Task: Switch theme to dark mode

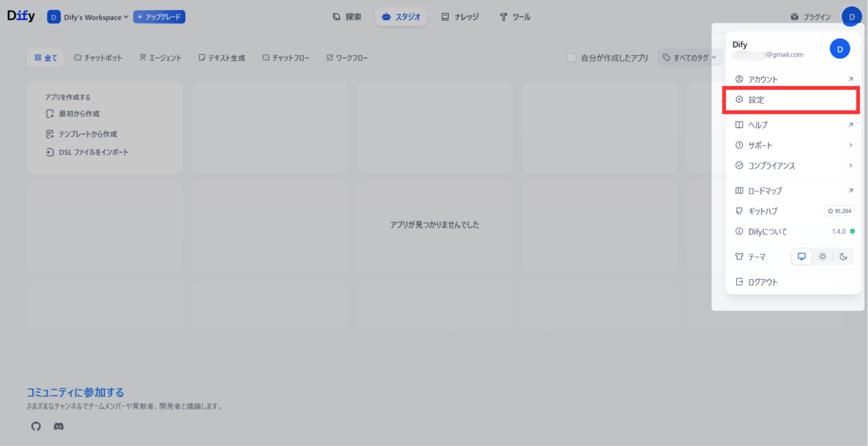Action: (844, 256)
